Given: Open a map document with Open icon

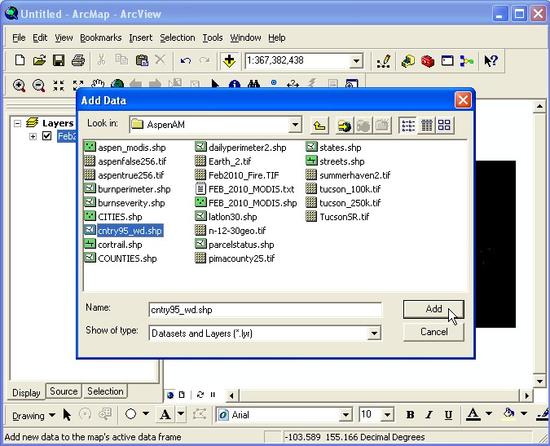Looking at the screenshot, I should tap(39, 60).
